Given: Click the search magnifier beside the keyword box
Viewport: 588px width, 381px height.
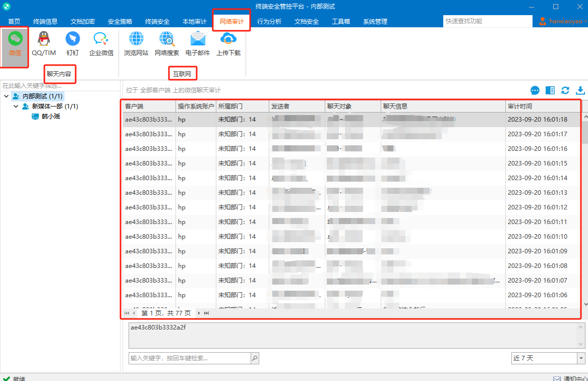Looking at the screenshot, I should tap(255, 358).
